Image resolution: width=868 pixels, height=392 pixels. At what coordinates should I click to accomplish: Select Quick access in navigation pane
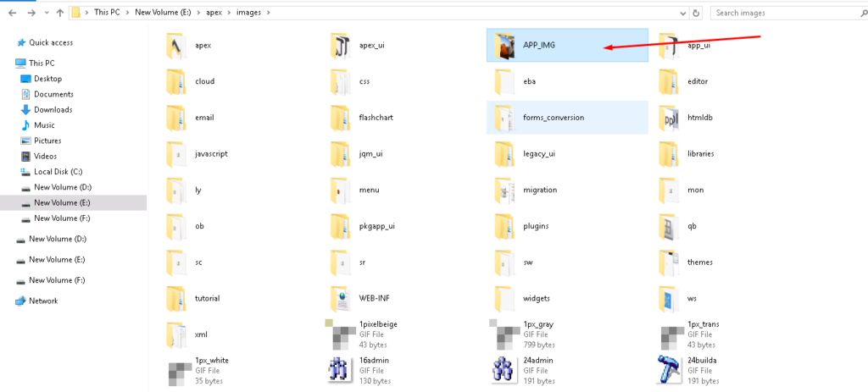coord(51,42)
